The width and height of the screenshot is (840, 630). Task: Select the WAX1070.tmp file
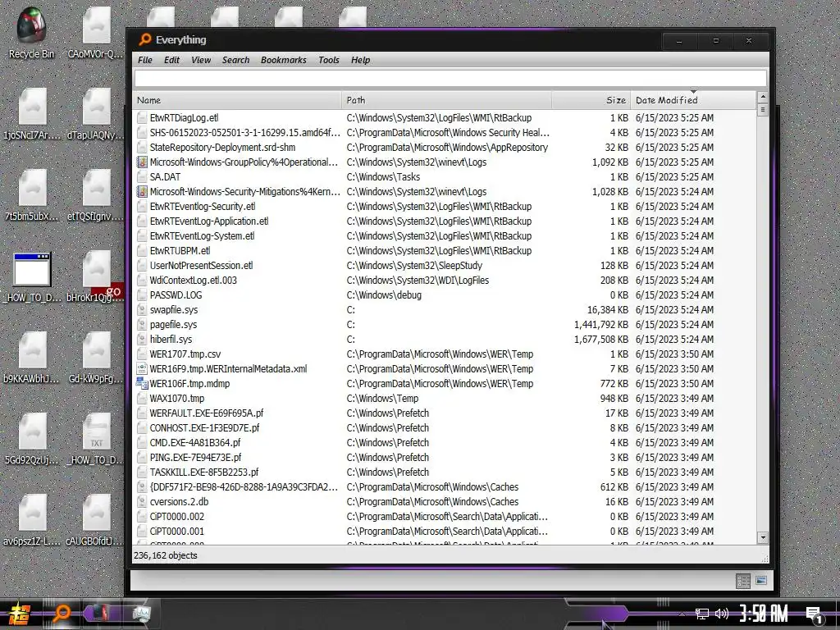pos(444,399)
